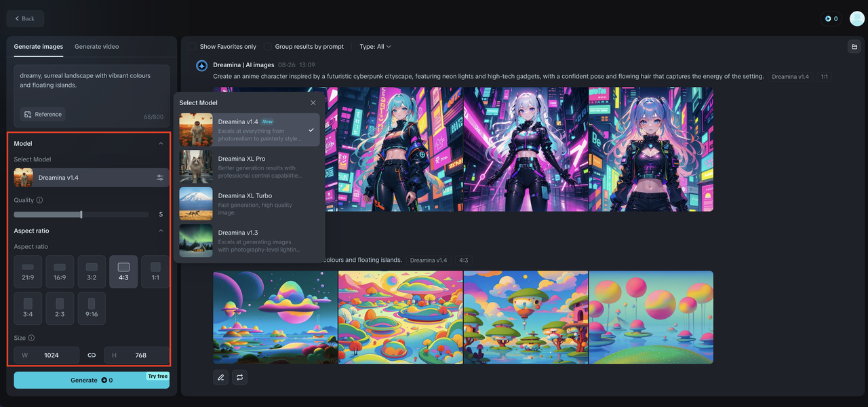Choose Dreamina v1.4 in model list
Screen dimensions: 868x407
click(x=249, y=130)
